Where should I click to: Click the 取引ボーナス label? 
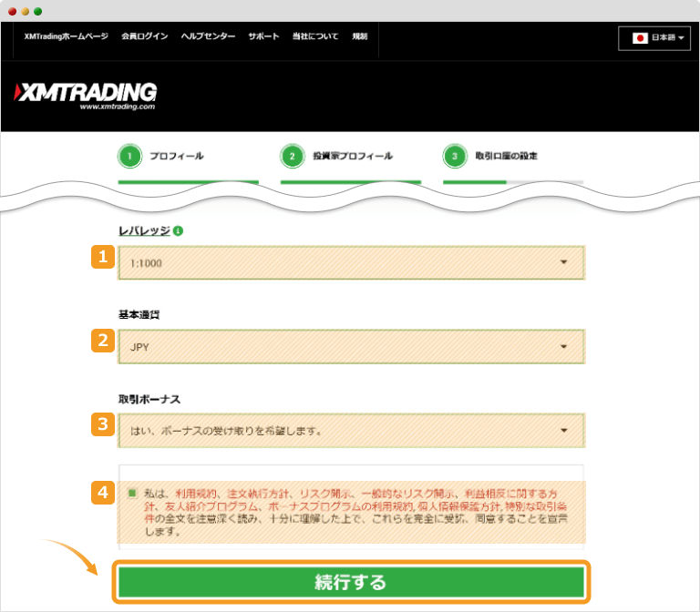(149, 399)
